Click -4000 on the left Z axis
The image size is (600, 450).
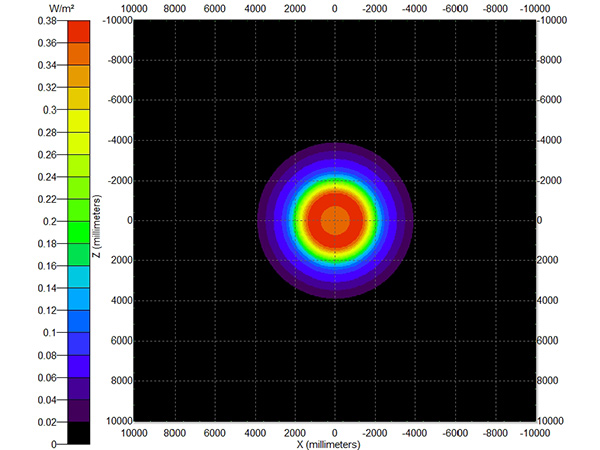pyautogui.click(x=120, y=140)
